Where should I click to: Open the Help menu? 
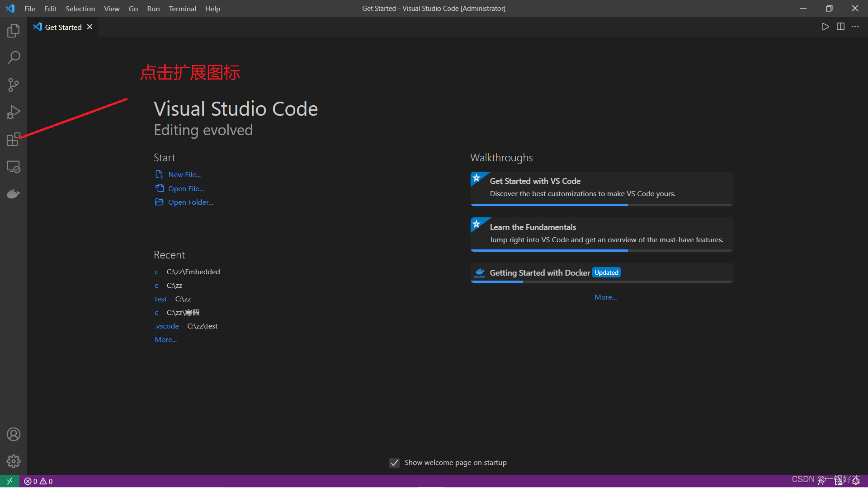212,9
